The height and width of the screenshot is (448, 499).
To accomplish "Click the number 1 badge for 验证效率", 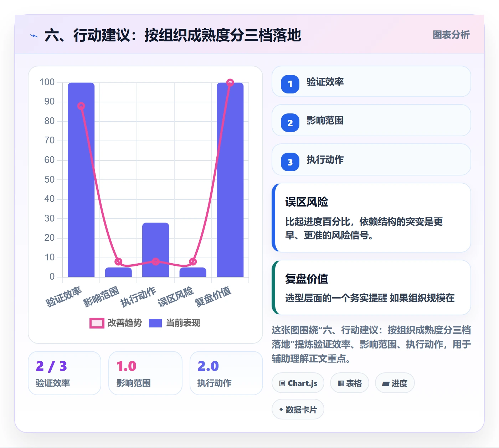I will (x=290, y=84).
